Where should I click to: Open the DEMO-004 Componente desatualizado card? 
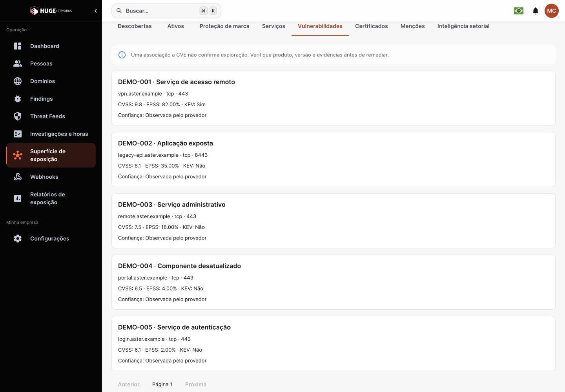pyautogui.click(x=334, y=282)
